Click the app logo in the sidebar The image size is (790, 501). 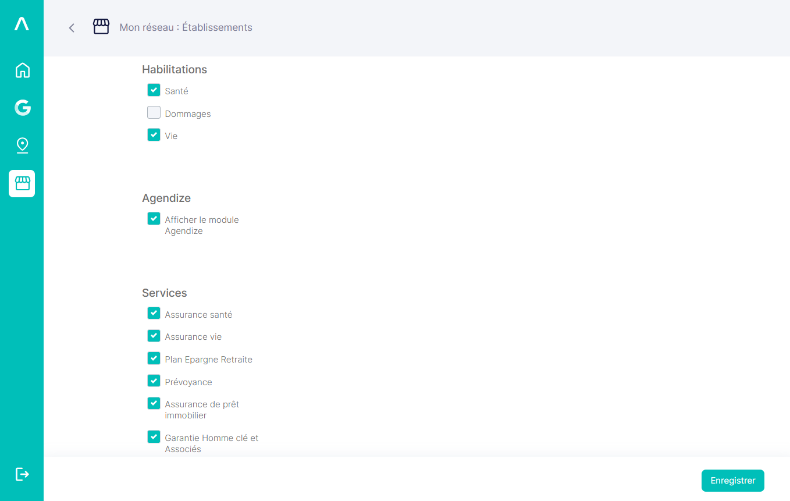pos(22,24)
